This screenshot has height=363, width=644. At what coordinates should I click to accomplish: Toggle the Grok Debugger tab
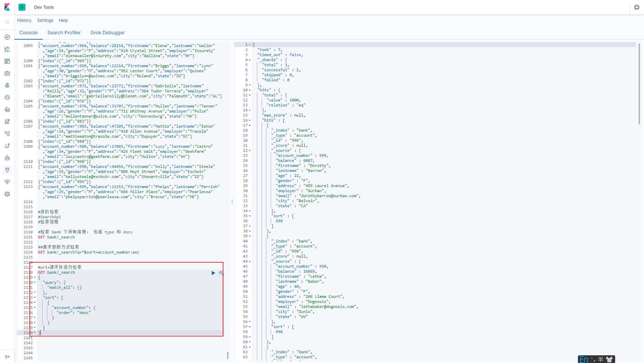coord(107,33)
